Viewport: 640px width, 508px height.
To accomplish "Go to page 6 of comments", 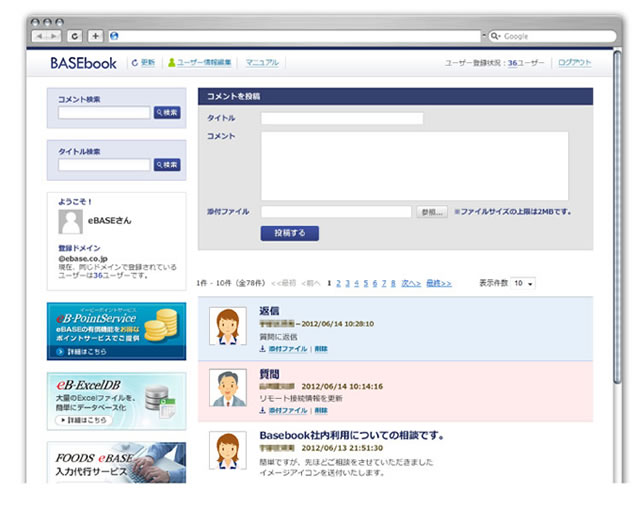I will point(375,284).
